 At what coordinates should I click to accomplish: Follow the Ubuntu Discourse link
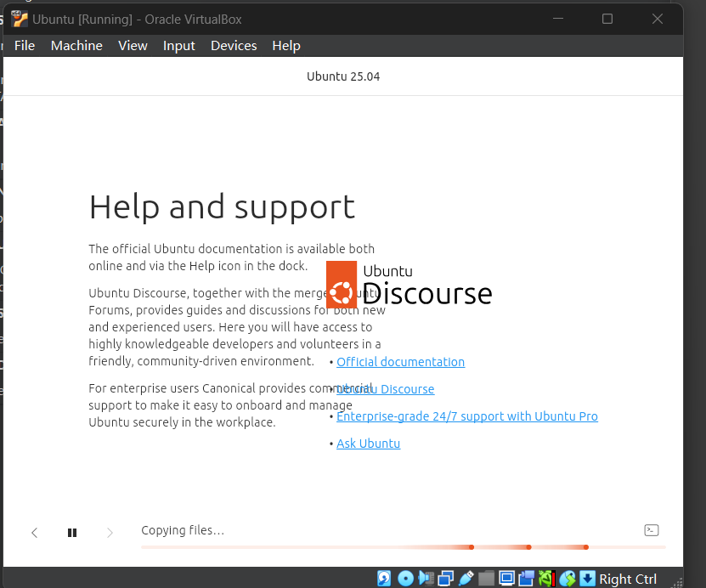386,389
